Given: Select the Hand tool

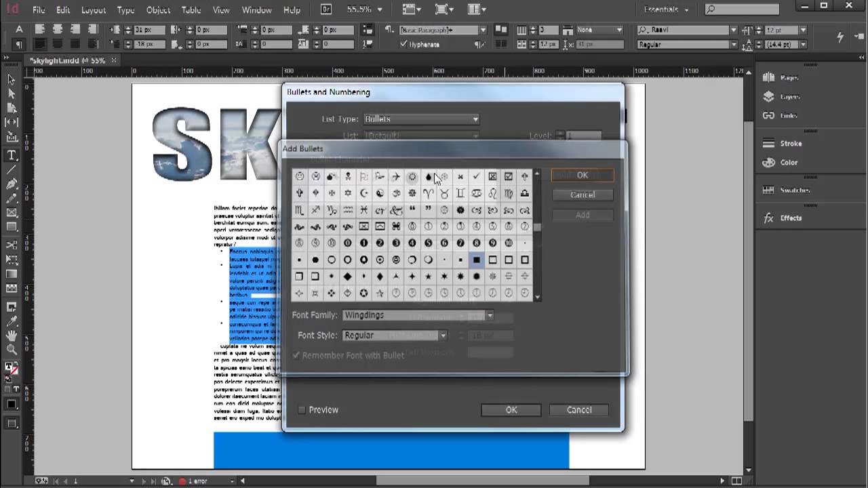Looking at the screenshot, I should [x=12, y=335].
